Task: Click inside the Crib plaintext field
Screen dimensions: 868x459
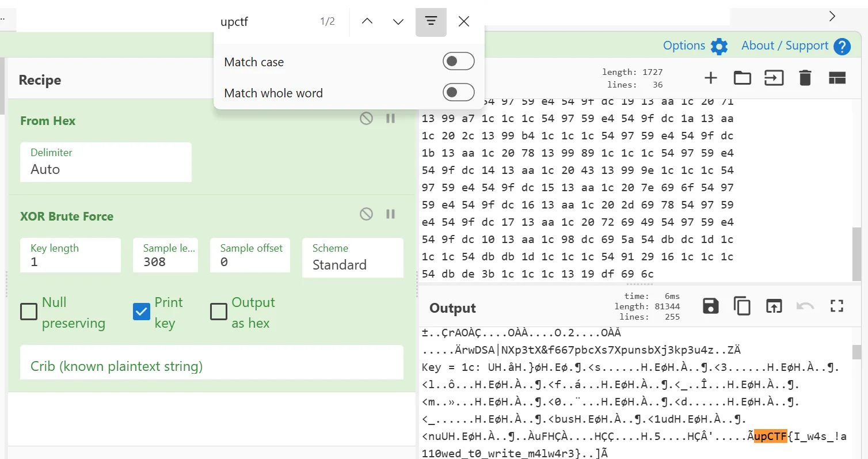Action: coord(211,362)
